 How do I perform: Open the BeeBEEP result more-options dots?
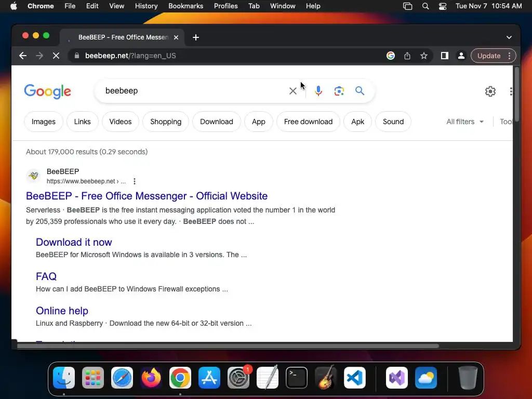(x=135, y=181)
